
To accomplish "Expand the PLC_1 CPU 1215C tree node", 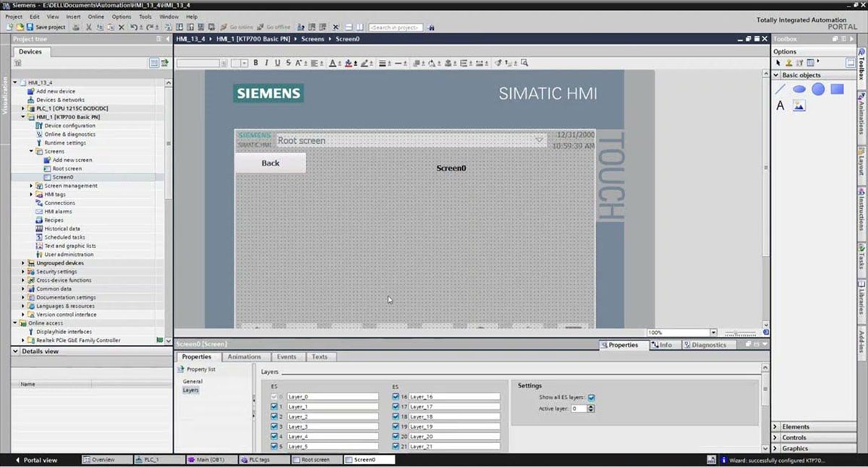I will coord(23,108).
